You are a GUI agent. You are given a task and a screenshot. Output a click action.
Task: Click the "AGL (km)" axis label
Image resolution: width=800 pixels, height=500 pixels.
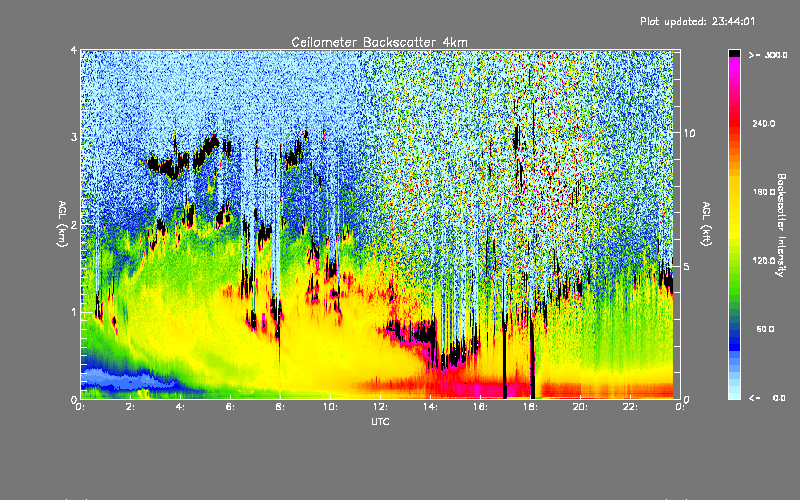62,224
